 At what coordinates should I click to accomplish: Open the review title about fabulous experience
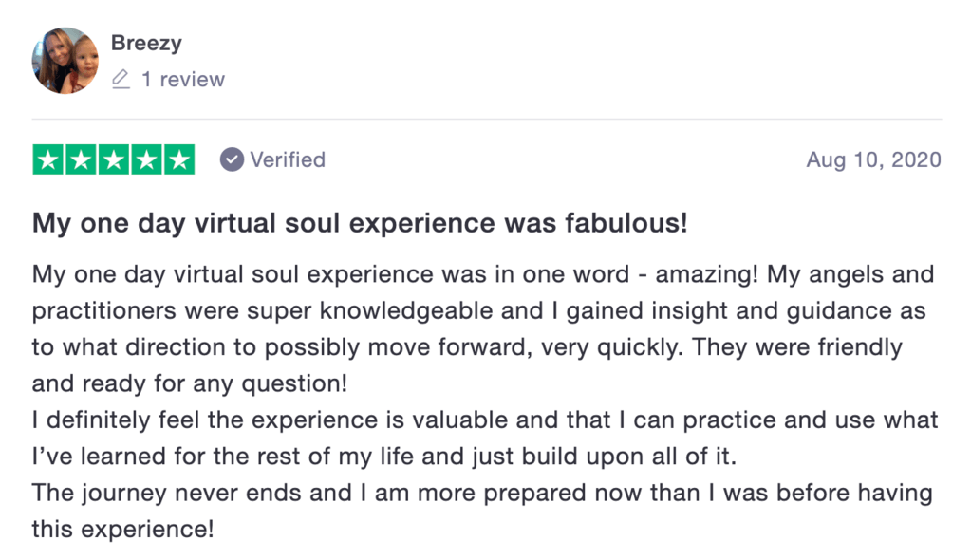point(360,223)
